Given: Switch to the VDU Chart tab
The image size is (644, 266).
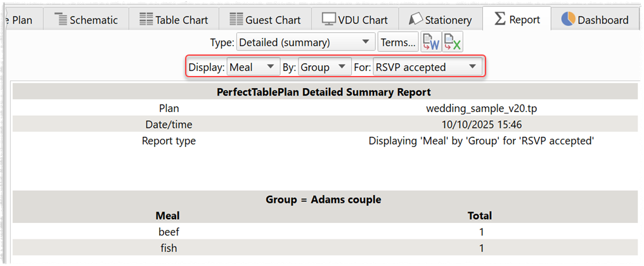Looking at the screenshot, I should coord(355,20).
